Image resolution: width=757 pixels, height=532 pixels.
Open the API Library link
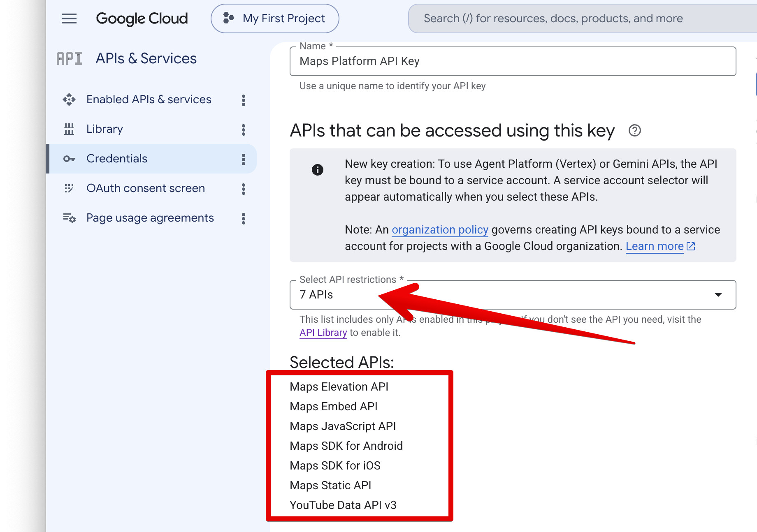click(323, 333)
